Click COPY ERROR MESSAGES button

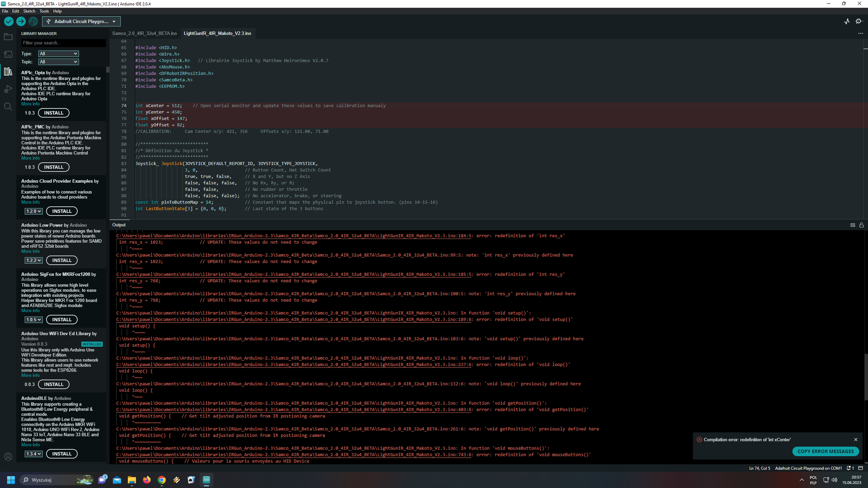tap(825, 451)
